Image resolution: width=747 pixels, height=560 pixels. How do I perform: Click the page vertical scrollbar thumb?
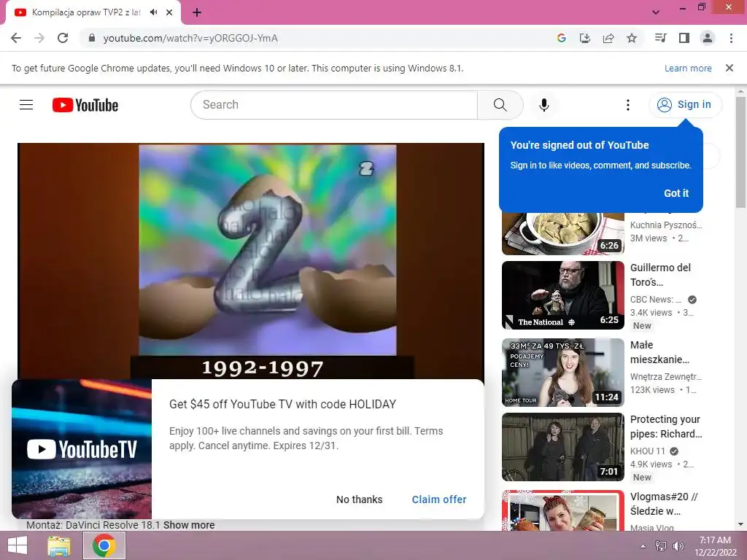pos(740,152)
